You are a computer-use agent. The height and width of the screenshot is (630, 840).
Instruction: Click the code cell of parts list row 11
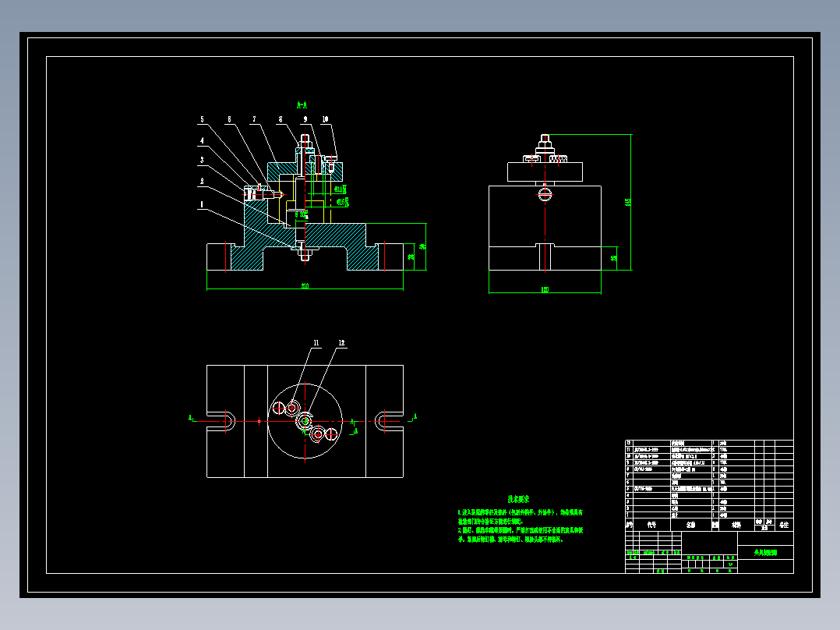[x=651, y=450]
